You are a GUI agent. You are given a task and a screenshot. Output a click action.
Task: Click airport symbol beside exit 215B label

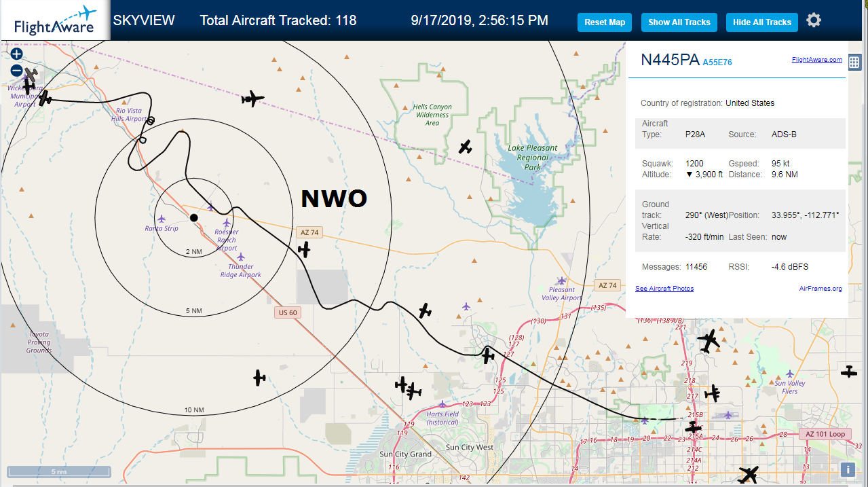(x=728, y=414)
